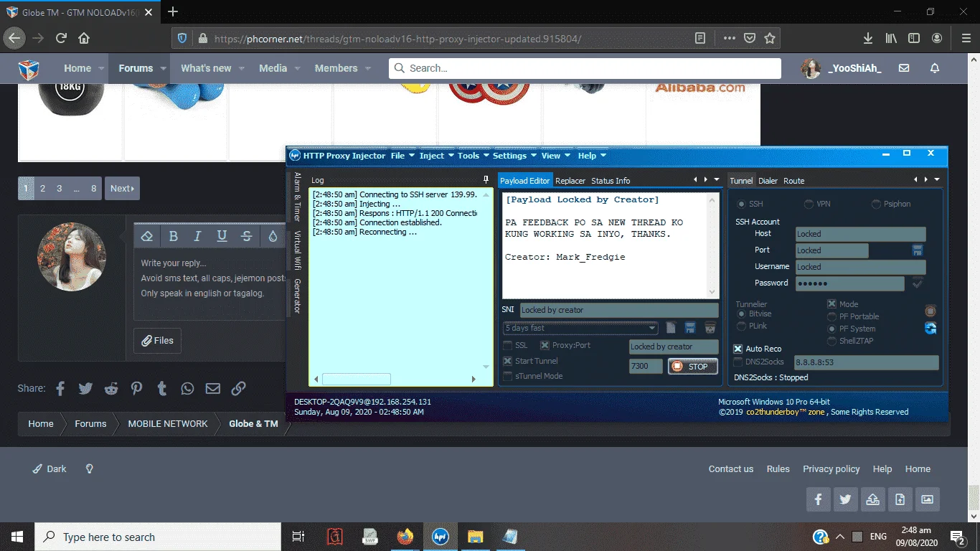980x551 pixels.
Task: Click HTTP Proxy Injector icon in taskbar
Action: (440, 537)
